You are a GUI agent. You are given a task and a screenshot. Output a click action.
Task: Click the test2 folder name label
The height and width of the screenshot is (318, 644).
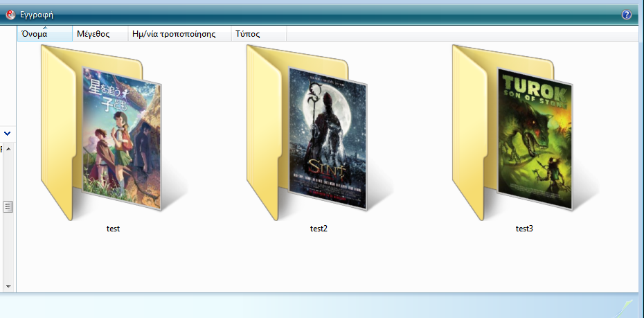click(319, 229)
